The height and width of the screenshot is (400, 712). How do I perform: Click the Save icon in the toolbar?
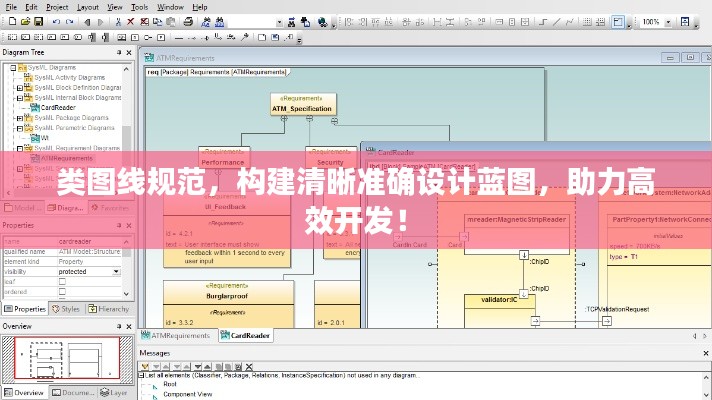35,21
